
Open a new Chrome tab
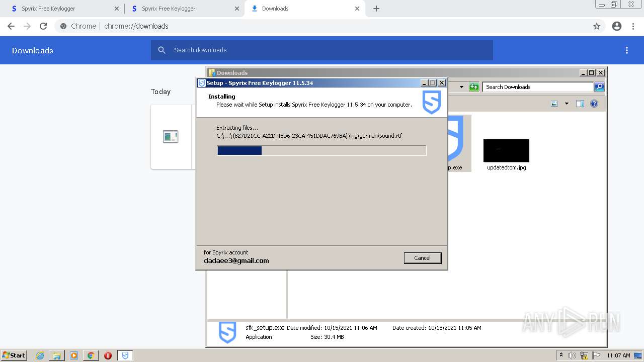coord(376,9)
